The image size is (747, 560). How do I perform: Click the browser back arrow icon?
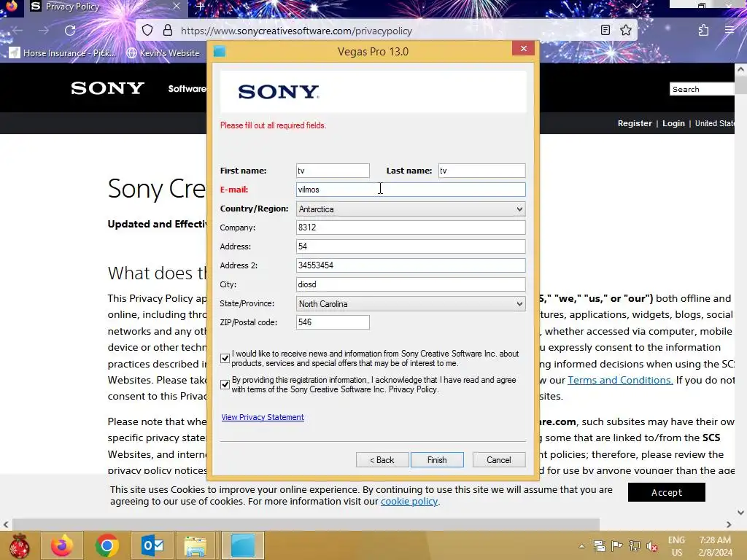(18, 31)
